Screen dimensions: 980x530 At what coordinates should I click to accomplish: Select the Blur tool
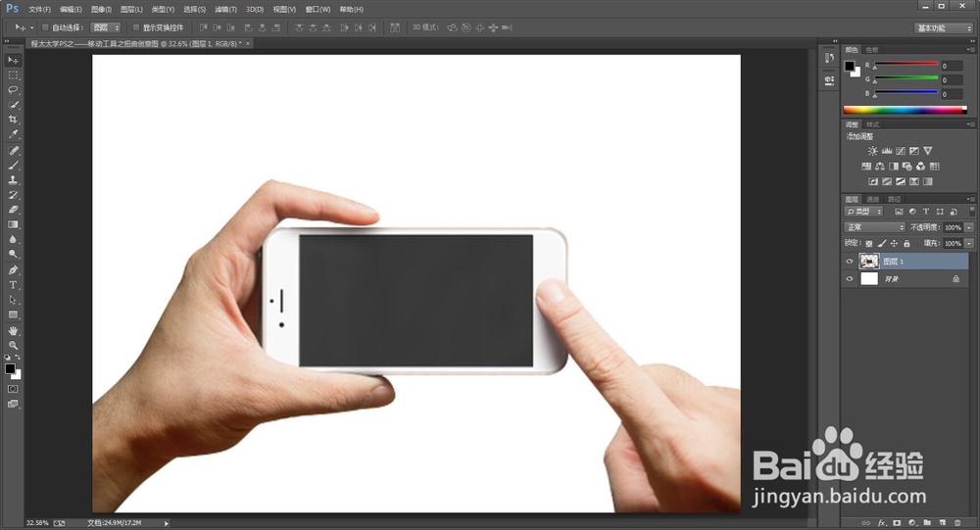click(x=13, y=239)
